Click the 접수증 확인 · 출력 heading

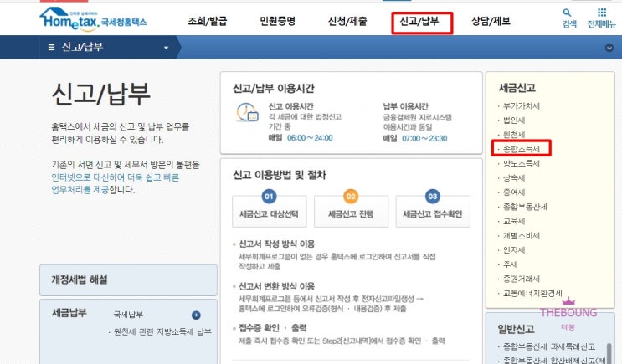(273, 328)
